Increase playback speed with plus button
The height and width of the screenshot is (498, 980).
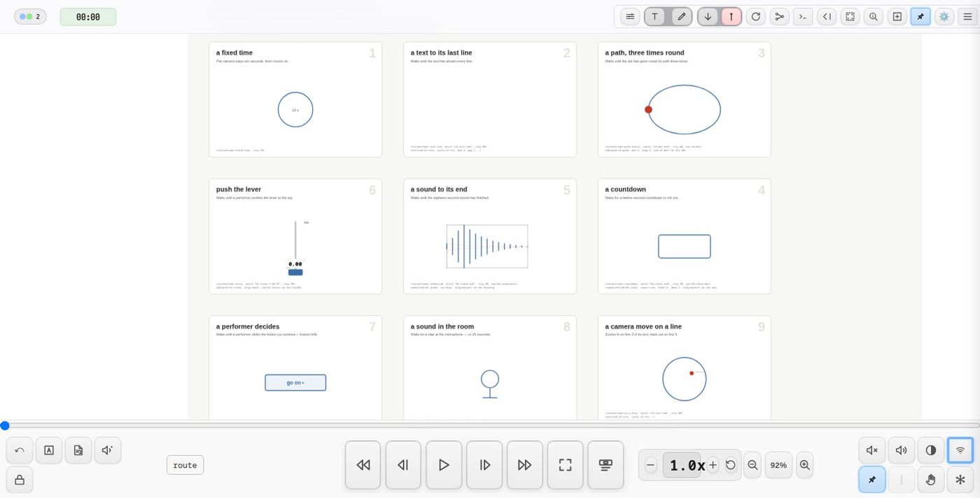(713, 465)
